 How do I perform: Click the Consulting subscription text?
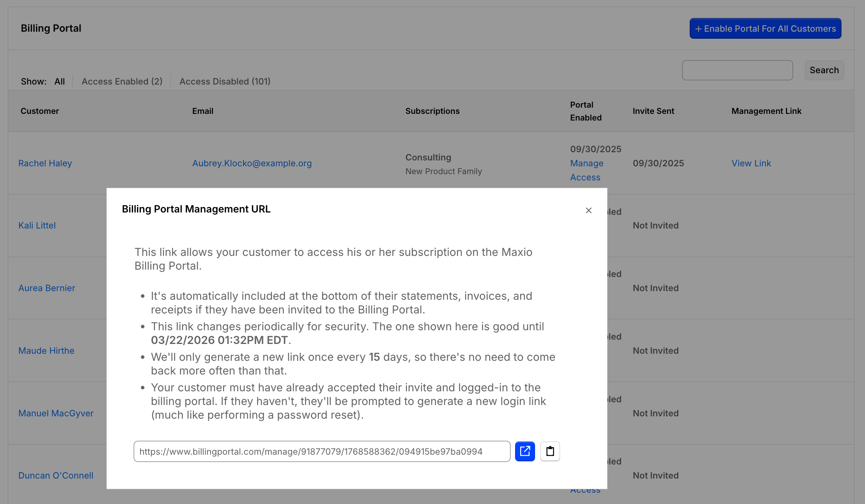tap(428, 157)
